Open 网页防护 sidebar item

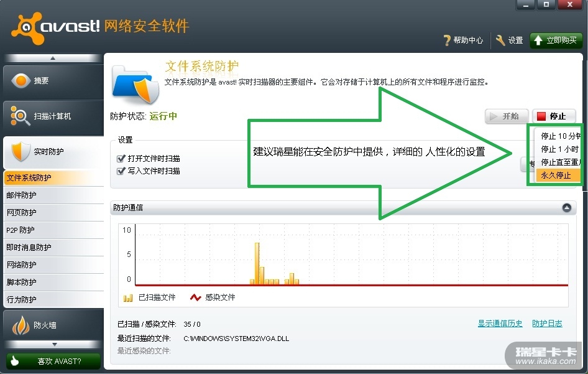53,213
